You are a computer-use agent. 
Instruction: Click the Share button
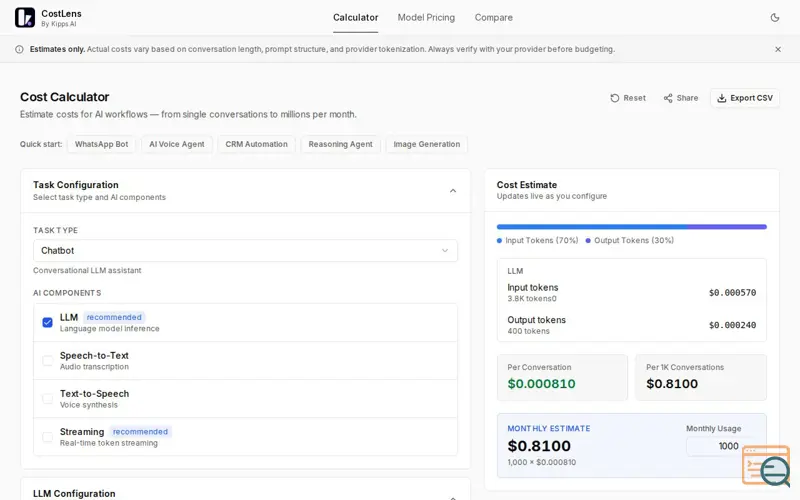click(x=681, y=98)
